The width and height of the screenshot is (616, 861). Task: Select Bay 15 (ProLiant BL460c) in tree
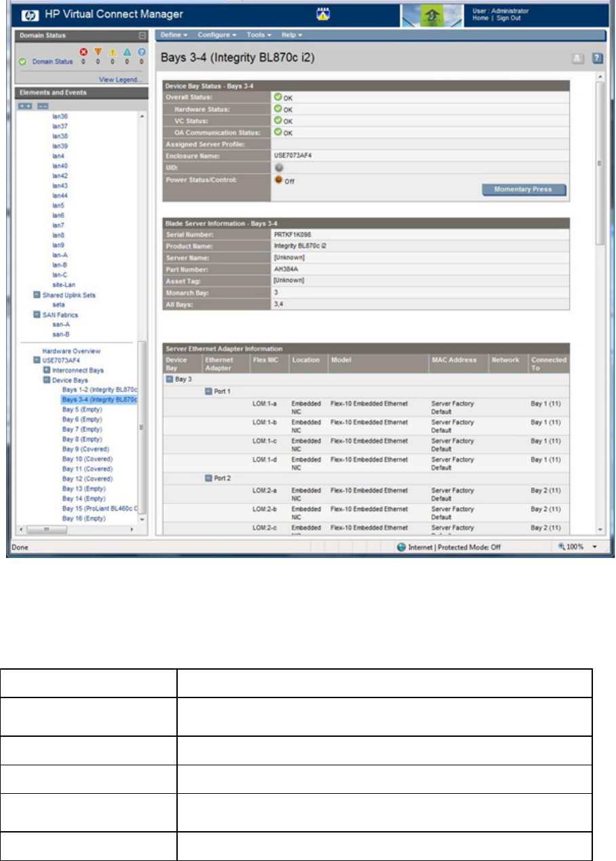click(x=100, y=508)
